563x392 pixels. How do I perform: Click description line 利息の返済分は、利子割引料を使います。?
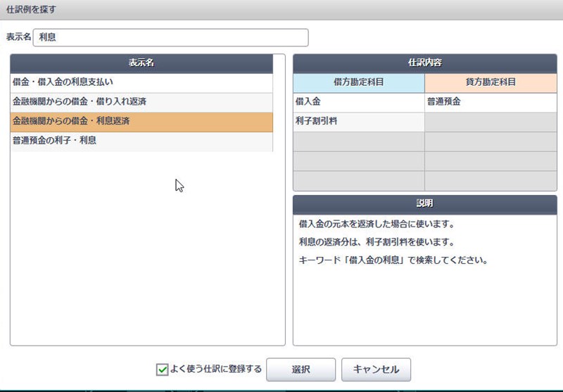click(x=377, y=242)
